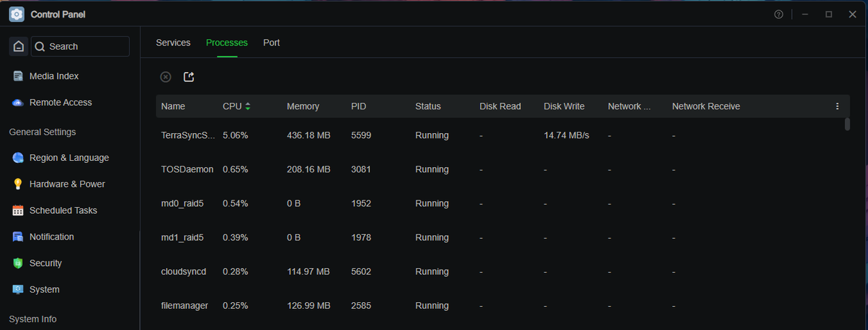Sort by Status column header
Screen dimensions: 868x330
[x=428, y=107]
